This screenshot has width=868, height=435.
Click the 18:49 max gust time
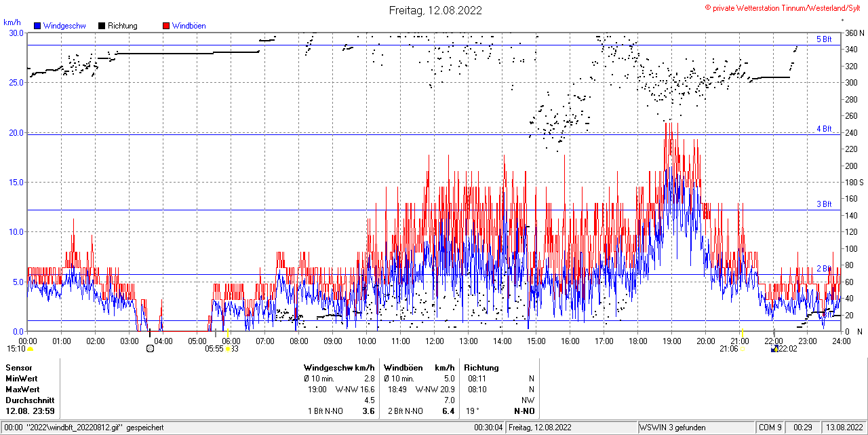click(397, 390)
